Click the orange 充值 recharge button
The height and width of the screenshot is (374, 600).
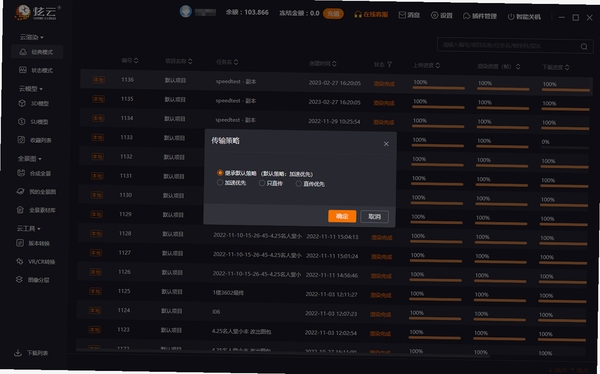tap(333, 14)
